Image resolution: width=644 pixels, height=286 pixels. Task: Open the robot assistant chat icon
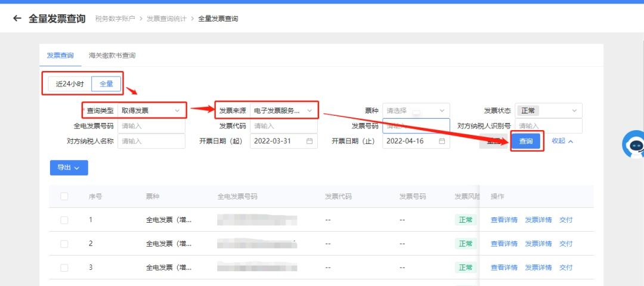pos(633,145)
